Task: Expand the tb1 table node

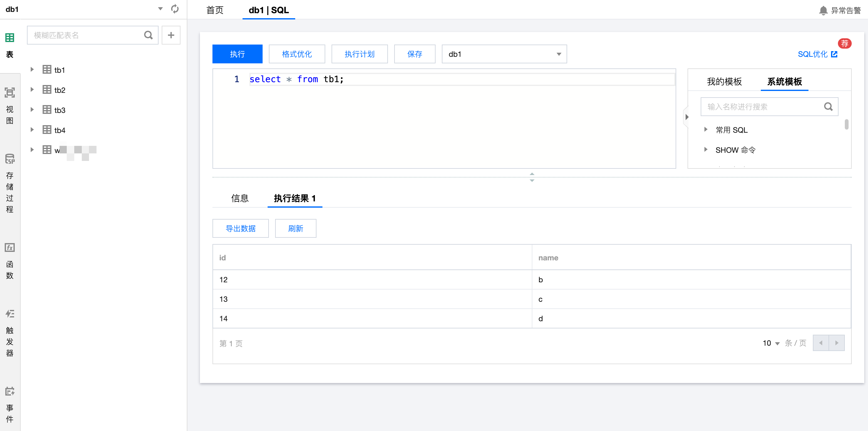Action: coord(32,69)
